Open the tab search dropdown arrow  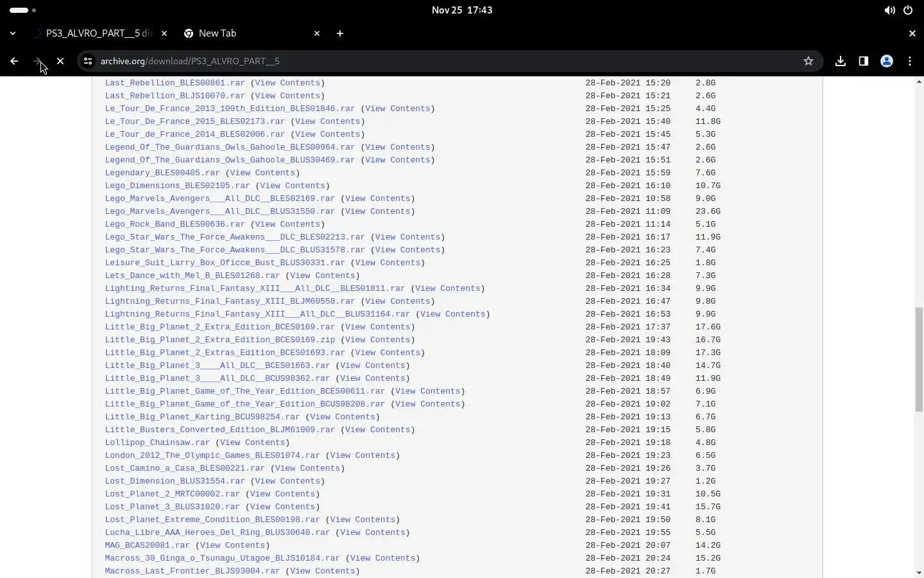pyautogui.click(x=13, y=33)
